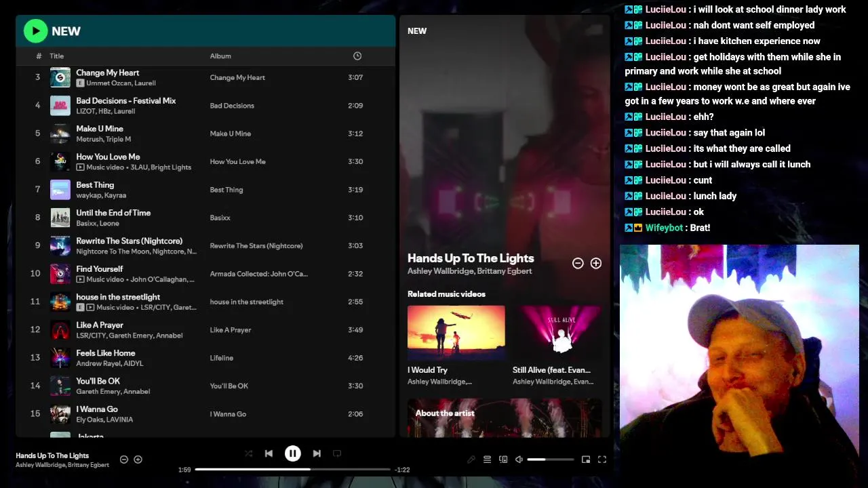The image size is (868, 488).
Task: Play the NEW playlist with green button
Action: click(x=35, y=30)
